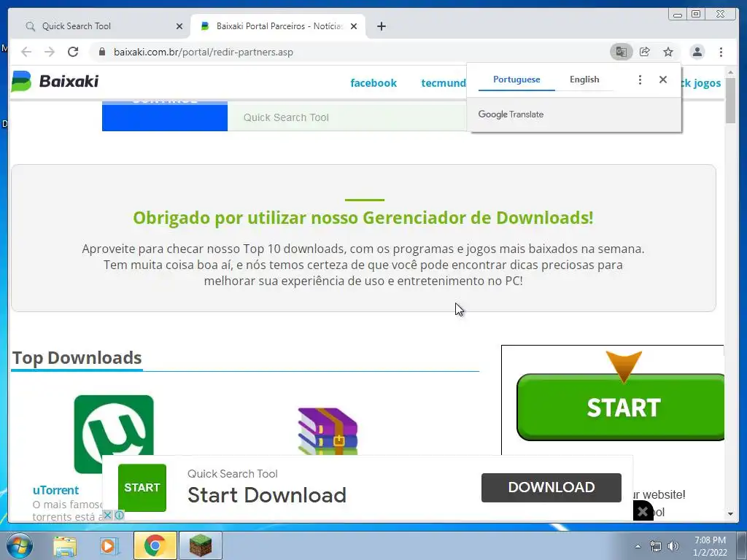Select Portuguese tab in translate popup
The image size is (747, 560).
coord(516,79)
